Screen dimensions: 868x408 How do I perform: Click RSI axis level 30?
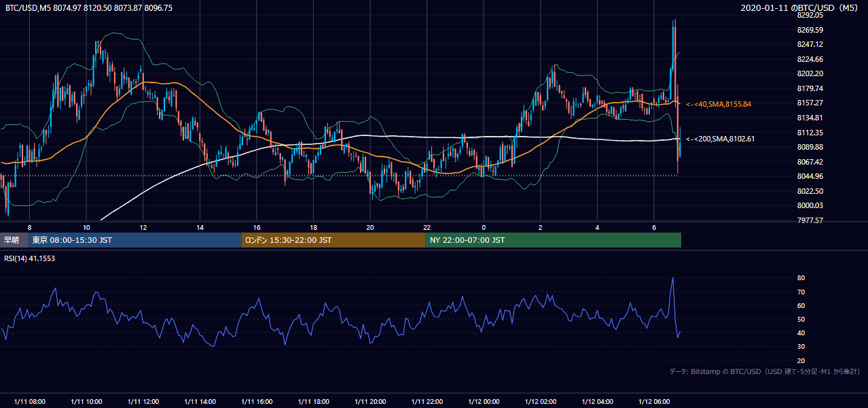pyautogui.click(x=801, y=347)
